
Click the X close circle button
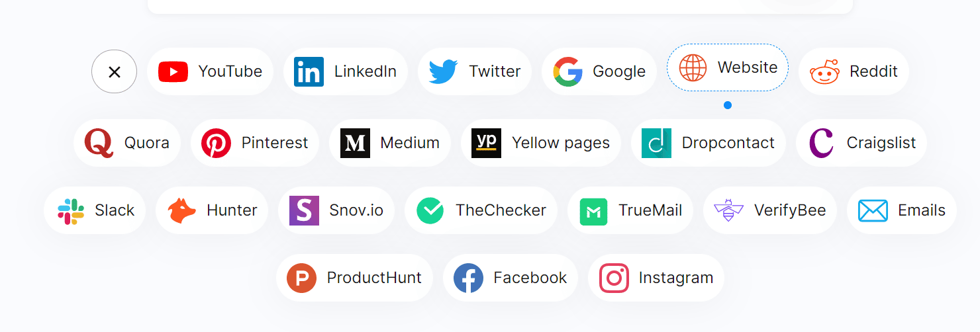114,71
